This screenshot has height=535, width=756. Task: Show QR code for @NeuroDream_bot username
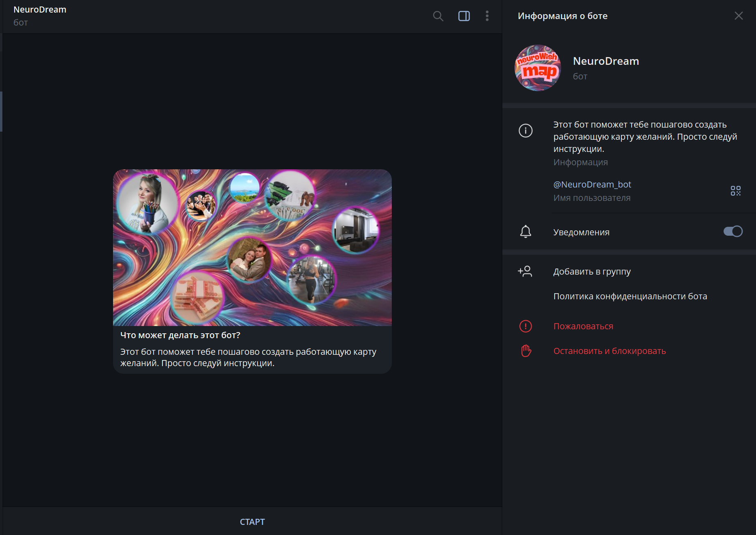pyautogui.click(x=736, y=191)
